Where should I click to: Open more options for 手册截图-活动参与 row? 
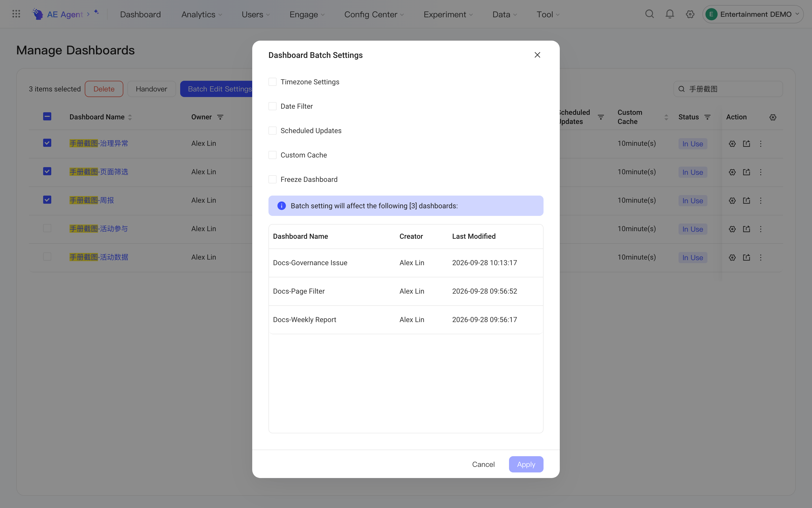pyautogui.click(x=761, y=229)
